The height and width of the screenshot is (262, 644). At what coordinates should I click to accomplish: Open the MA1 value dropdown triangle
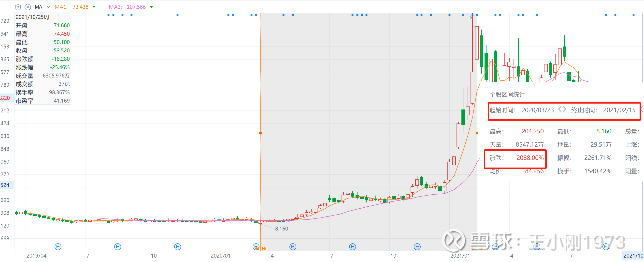pos(94,7)
